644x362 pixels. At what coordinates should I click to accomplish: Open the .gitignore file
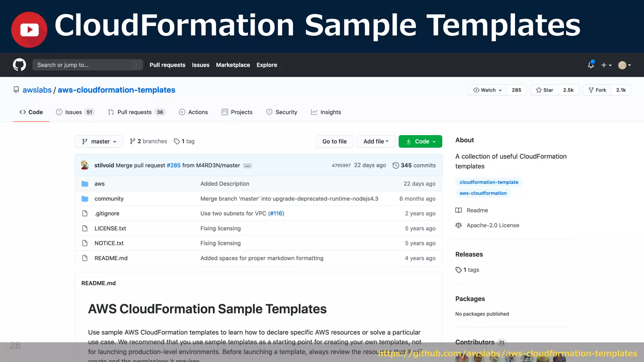point(107,213)
